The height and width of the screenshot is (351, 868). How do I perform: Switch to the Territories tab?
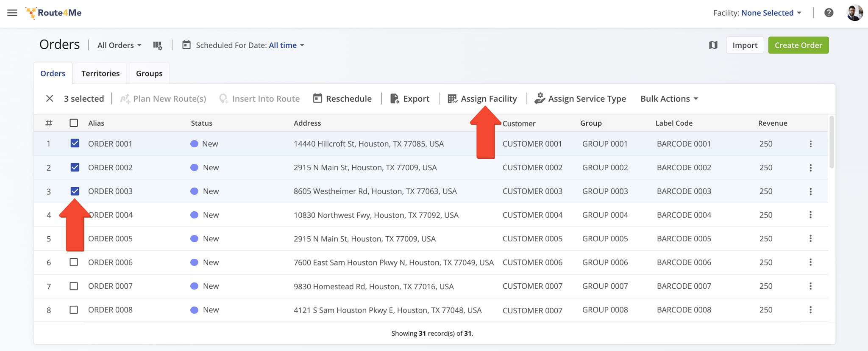click(x=100, y=73)
